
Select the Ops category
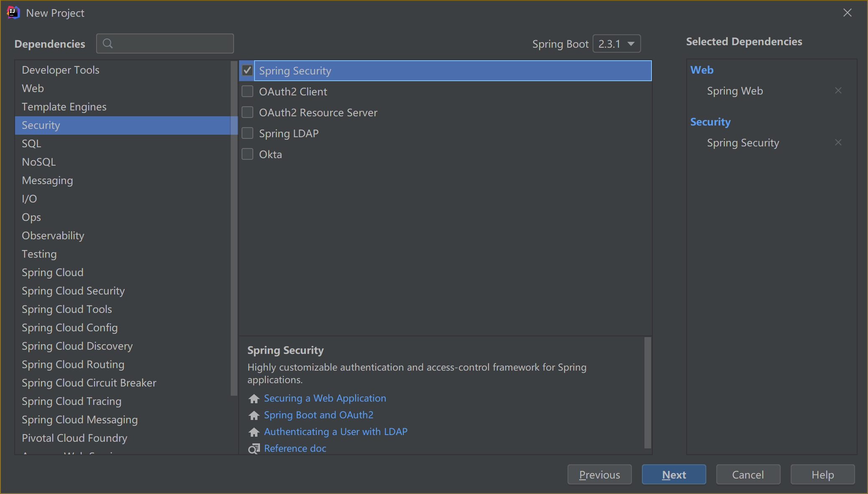click(x=123, y=217)
